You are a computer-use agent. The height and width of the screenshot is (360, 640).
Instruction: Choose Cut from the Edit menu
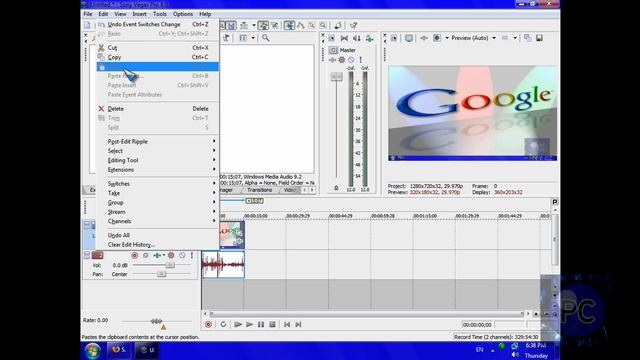point(157,48)
